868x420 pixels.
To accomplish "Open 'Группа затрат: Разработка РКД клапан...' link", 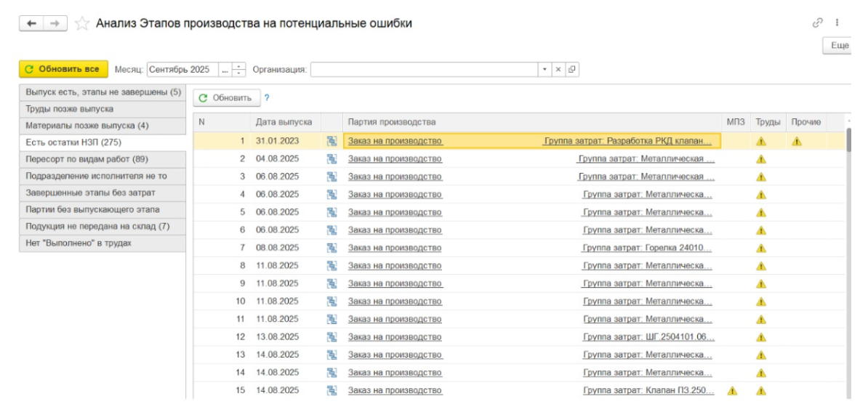I will point(628,141).
